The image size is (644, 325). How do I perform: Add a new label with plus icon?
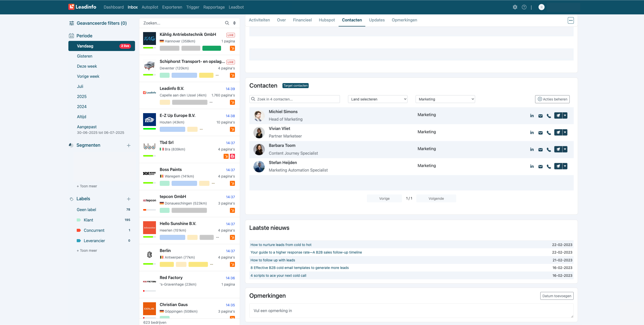129,199
